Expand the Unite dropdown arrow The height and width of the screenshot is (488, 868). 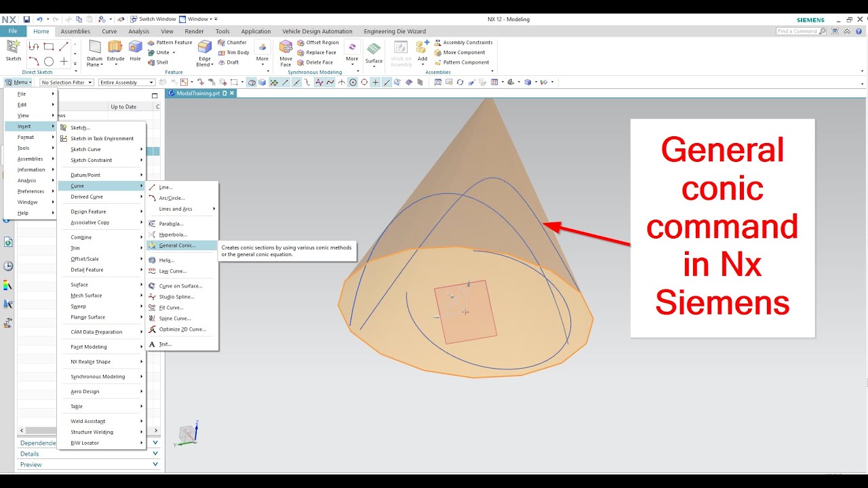175,52
